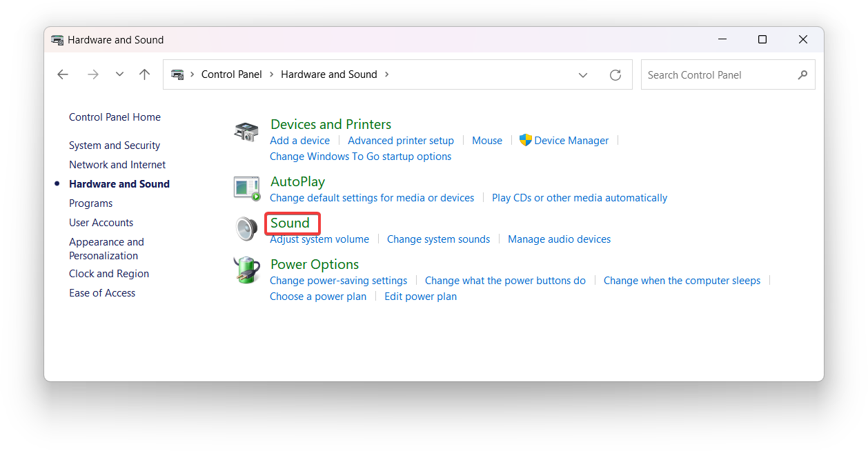
Task: Go up one level with up arrow
Action: coord(144,74)
